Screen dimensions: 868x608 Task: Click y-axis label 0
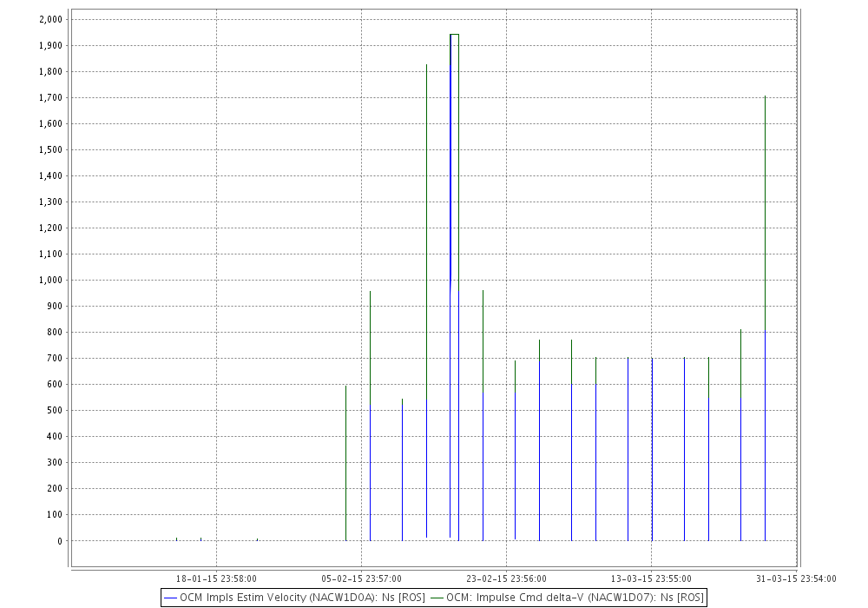60,541
